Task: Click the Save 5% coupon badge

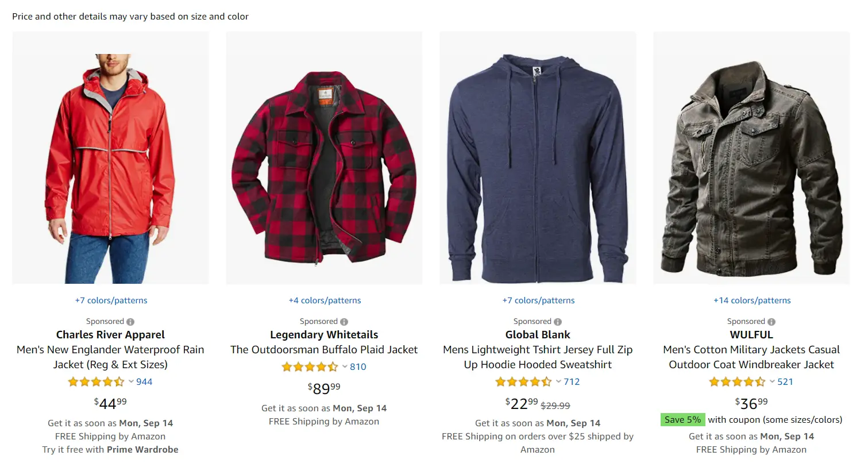Action: [682, 420]
